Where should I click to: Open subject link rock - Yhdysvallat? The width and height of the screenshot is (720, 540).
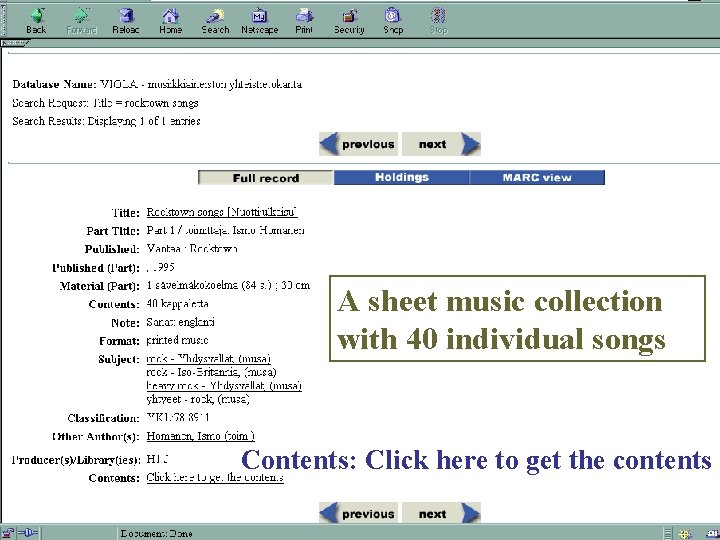tap(208, 359)
